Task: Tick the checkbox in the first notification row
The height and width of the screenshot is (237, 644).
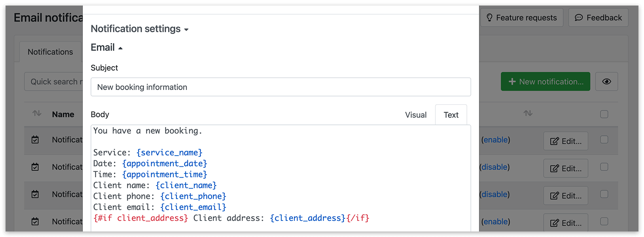Action: [604, 139]
